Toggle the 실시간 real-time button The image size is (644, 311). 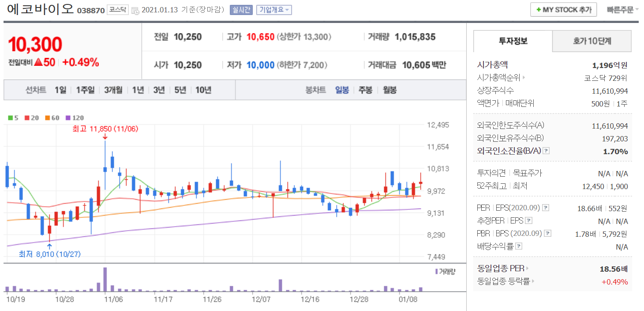click(x=241, y=10)
